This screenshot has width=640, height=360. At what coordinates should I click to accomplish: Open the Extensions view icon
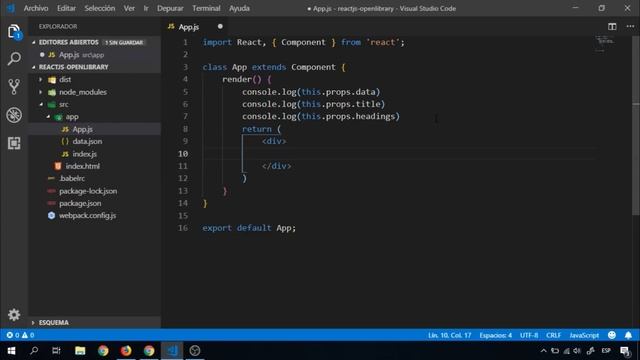[x=14, y=143]
